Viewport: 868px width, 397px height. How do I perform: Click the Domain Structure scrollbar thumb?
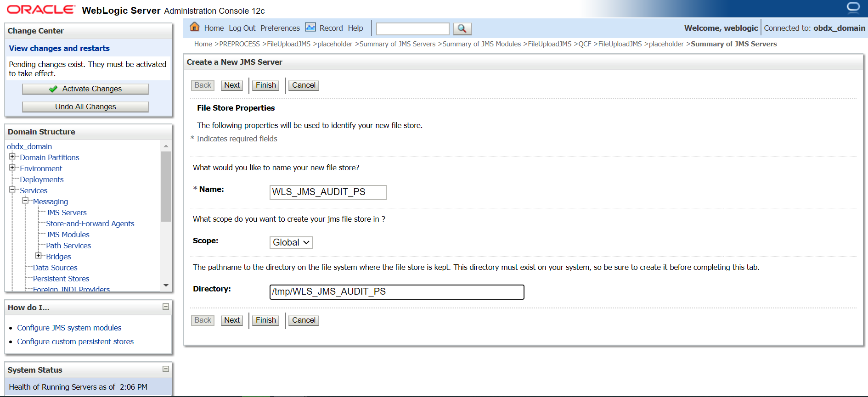[x=166, y=186]
